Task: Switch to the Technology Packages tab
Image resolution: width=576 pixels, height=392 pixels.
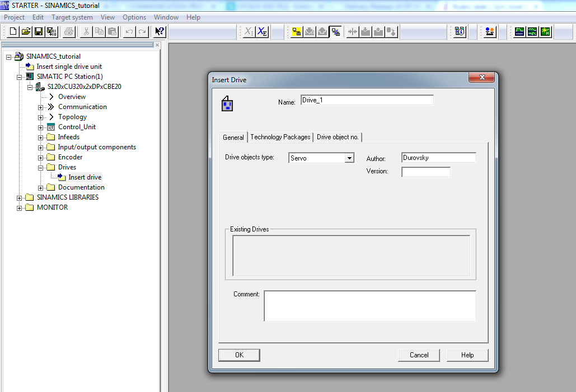Action: [280, 137]
